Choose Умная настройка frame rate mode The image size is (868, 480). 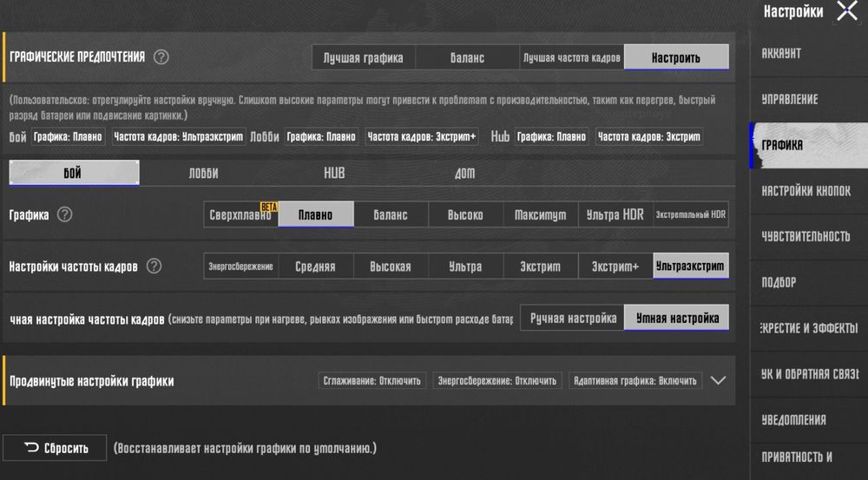676,318
